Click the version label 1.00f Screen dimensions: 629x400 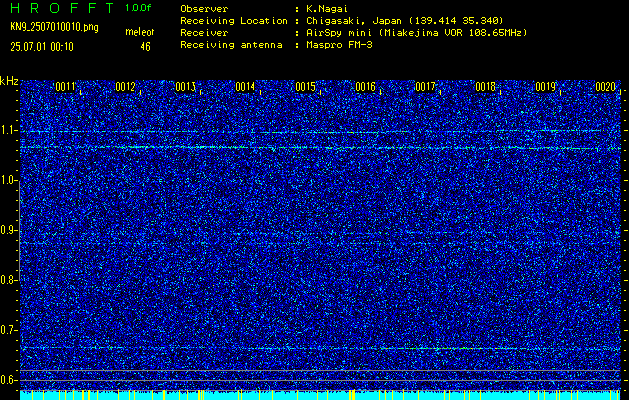tap(138, 8)
